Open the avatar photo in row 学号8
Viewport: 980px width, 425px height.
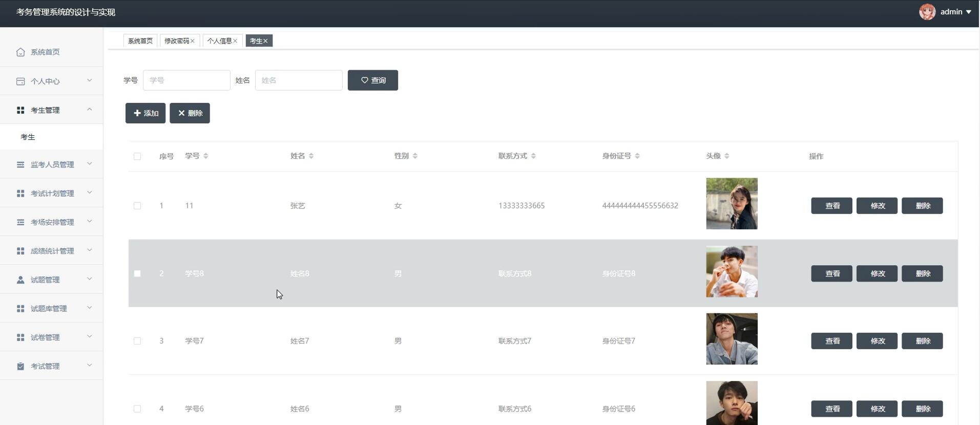(732, 271)
